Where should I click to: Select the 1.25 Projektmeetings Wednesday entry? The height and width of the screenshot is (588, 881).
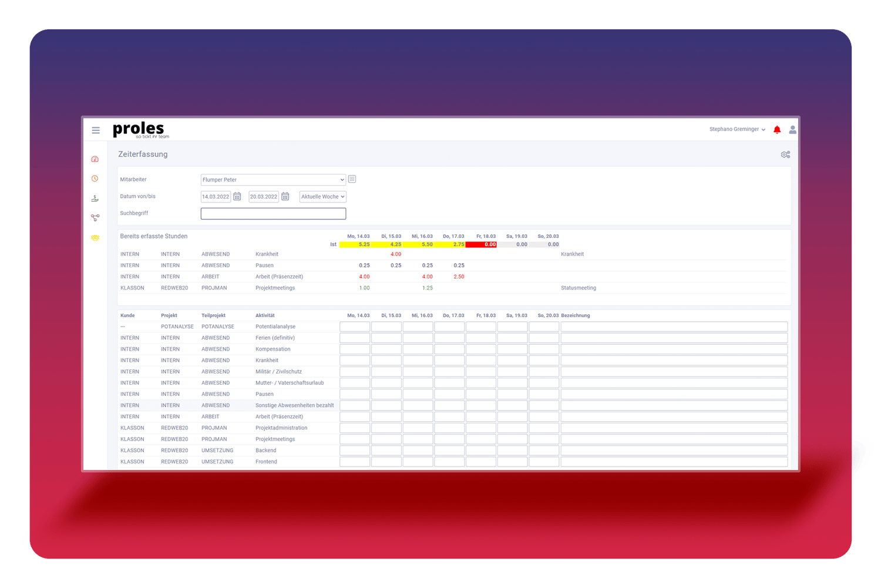428,288
